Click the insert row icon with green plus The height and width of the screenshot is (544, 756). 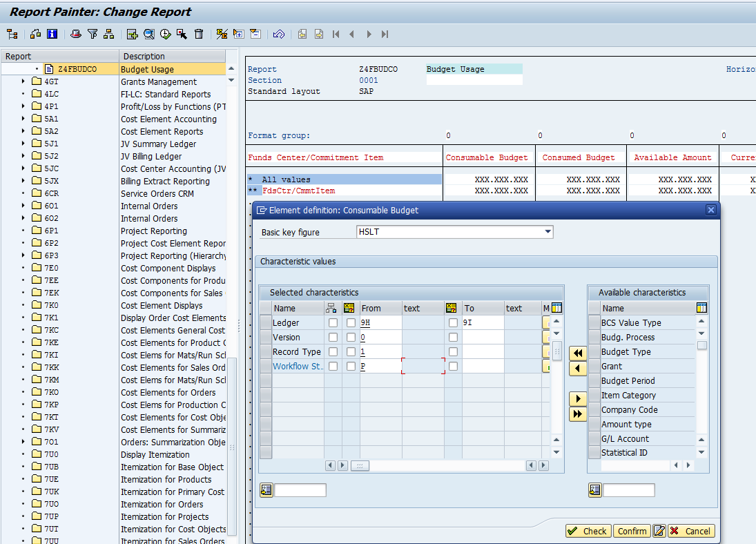[x=132, y=35]
